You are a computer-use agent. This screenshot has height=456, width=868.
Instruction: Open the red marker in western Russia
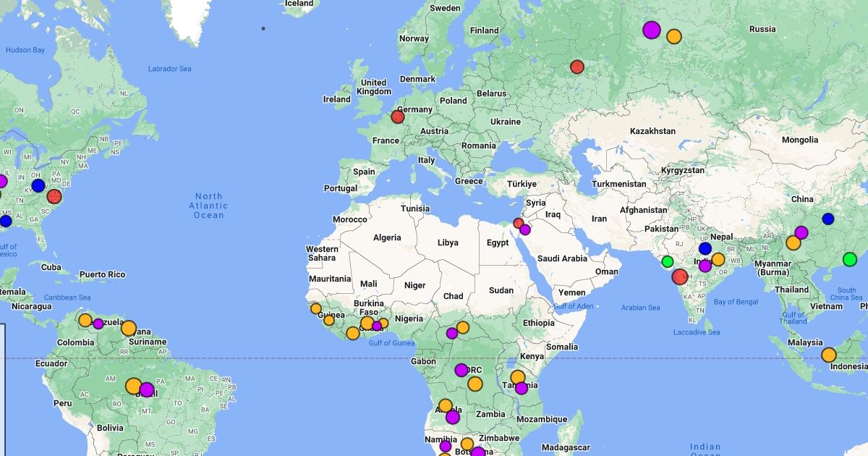577,67
